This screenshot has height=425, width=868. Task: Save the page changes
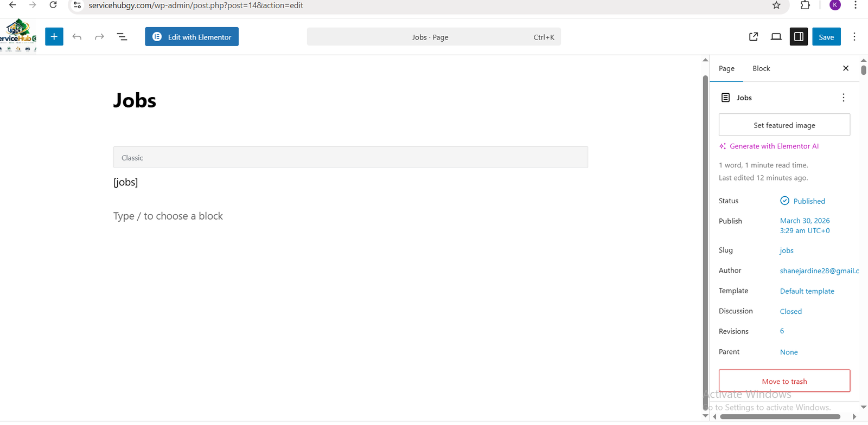[826, 37]
